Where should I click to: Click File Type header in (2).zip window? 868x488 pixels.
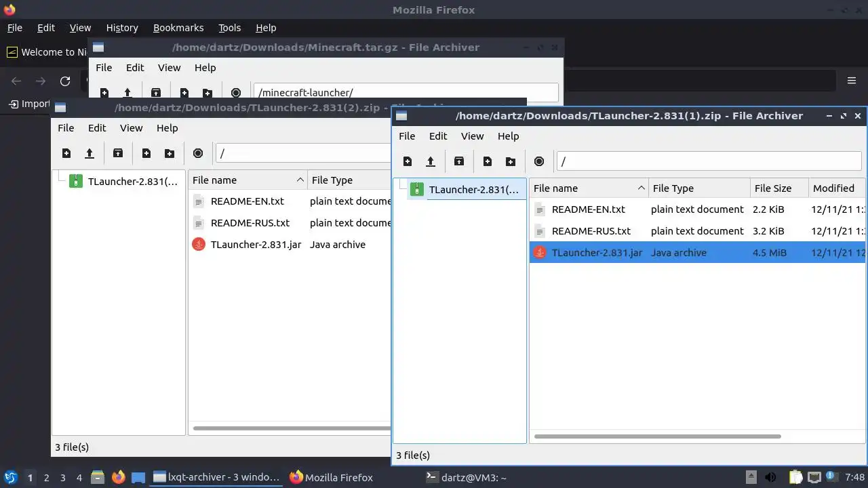(349, 180)
